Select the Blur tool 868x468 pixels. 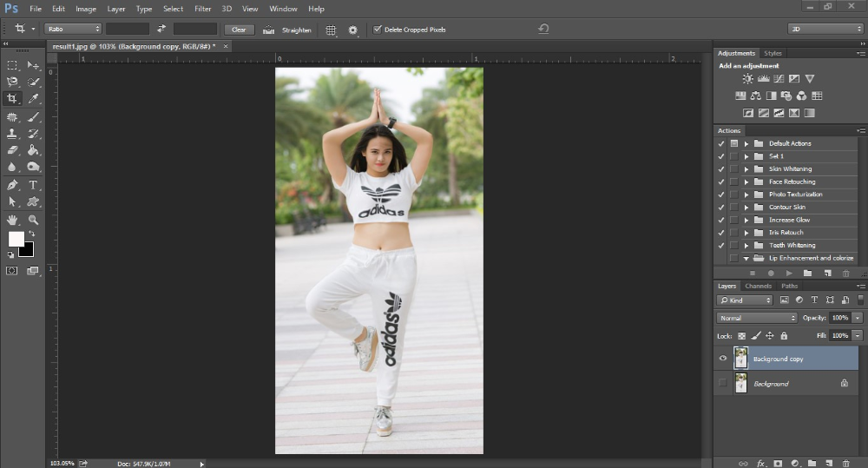point(11,167)
